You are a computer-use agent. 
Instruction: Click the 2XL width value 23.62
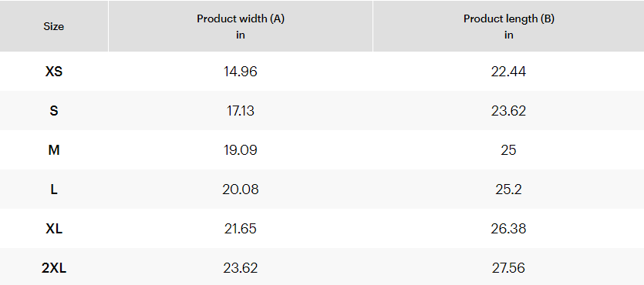[x=241, y=268]
